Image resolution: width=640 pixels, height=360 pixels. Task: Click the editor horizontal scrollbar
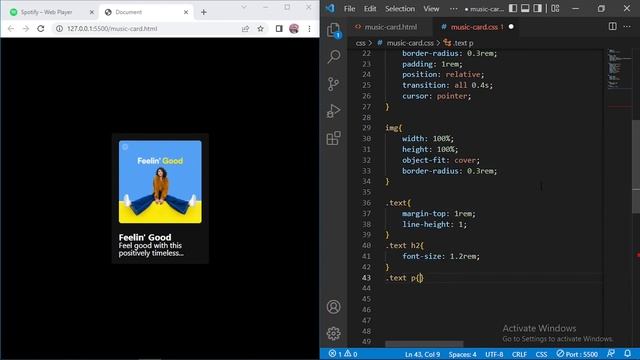coord(424,344)
